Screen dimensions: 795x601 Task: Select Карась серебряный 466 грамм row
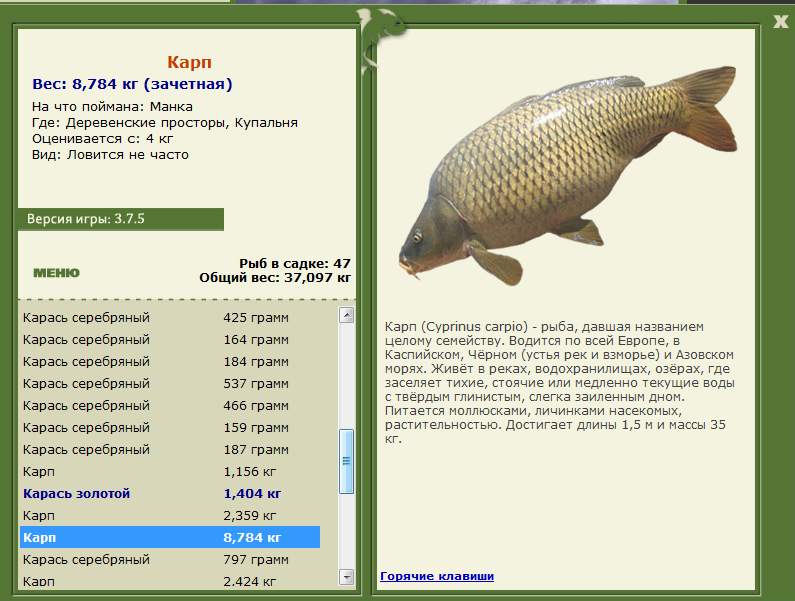[170, 406]
